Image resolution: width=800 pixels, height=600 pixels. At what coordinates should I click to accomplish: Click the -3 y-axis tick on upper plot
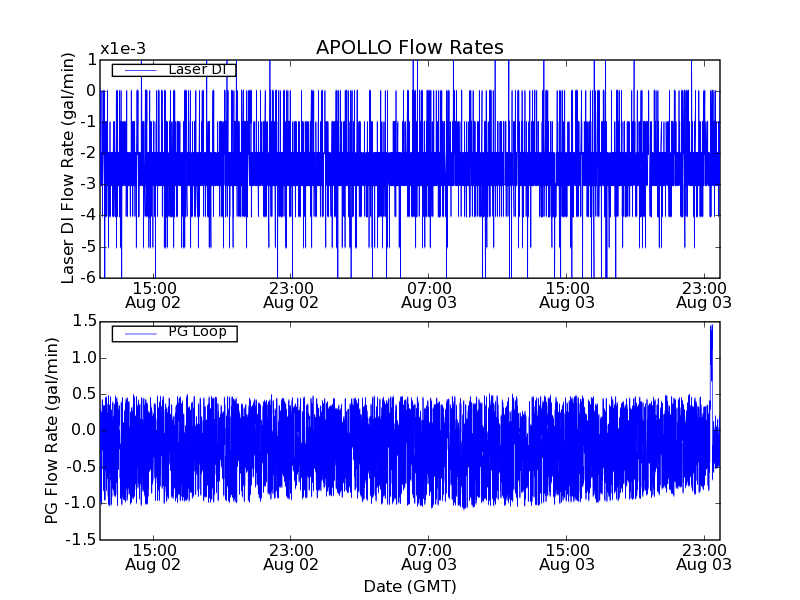coord(88,184)
